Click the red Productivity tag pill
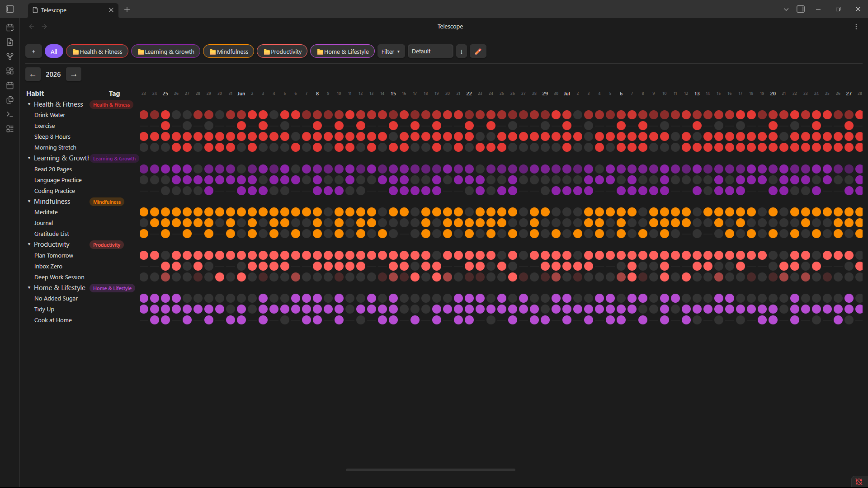Image resolution: width=868 pixels, height=488 pixels. pyautogui.click(x=107, y=245)
